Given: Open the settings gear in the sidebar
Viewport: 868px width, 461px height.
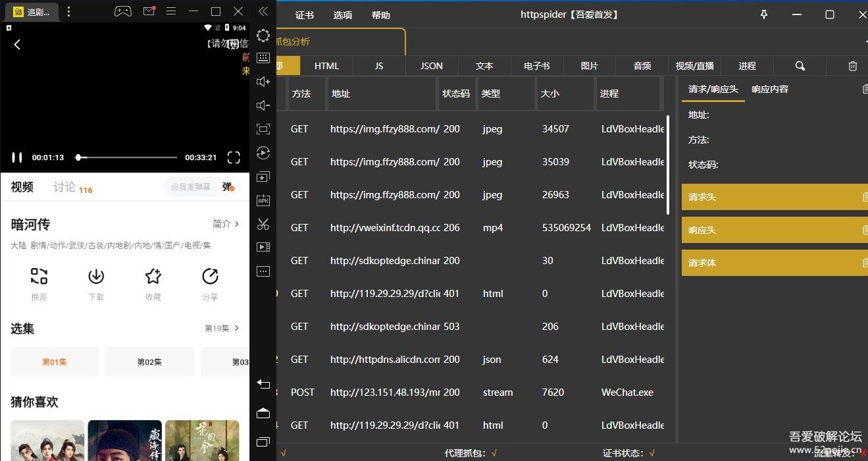Looking at the screenshot, I should point(263,36).
